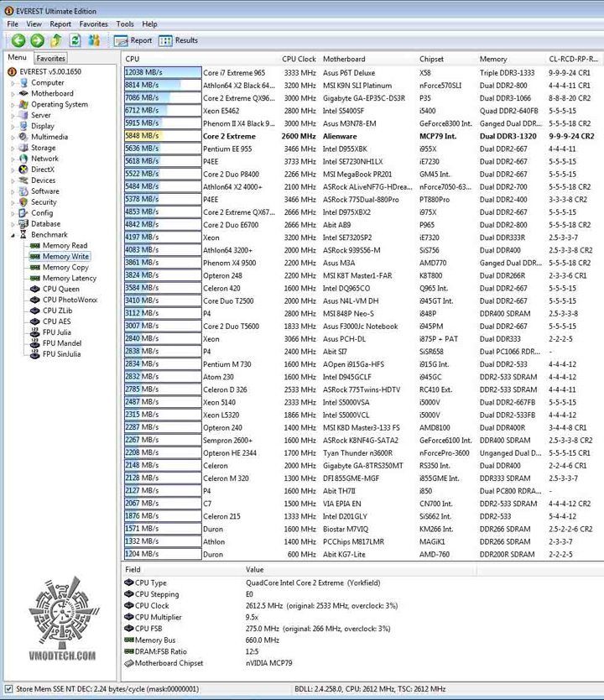Click the Operating System icon
604x700 pixels.
tap(23, 104)
